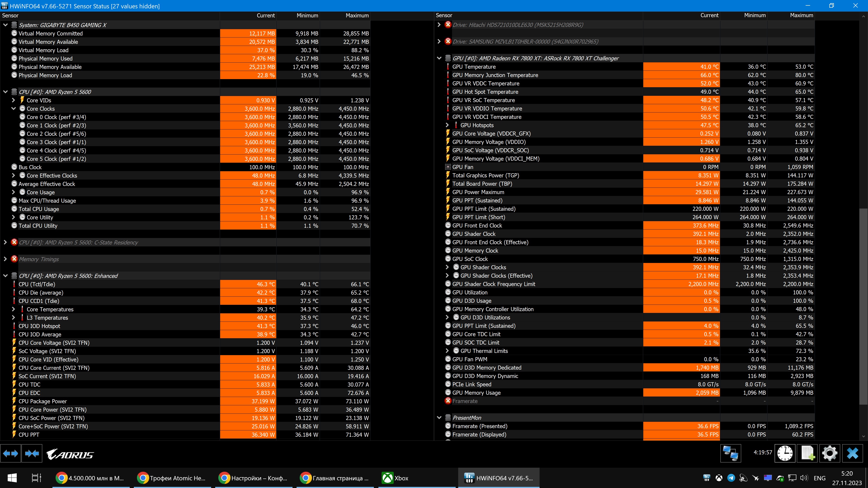Close sensors with the blue X icon
Viewport: 868px width, 488px height.
(852, 453)
